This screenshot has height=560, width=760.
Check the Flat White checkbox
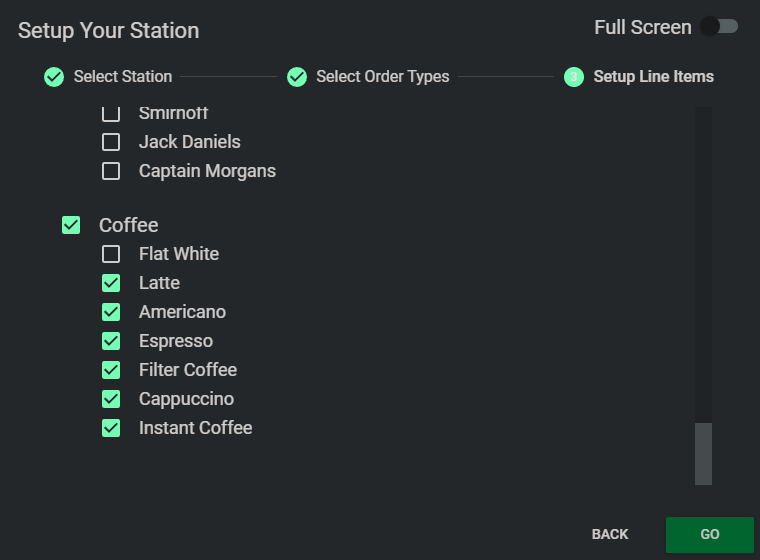pos(111,254)
